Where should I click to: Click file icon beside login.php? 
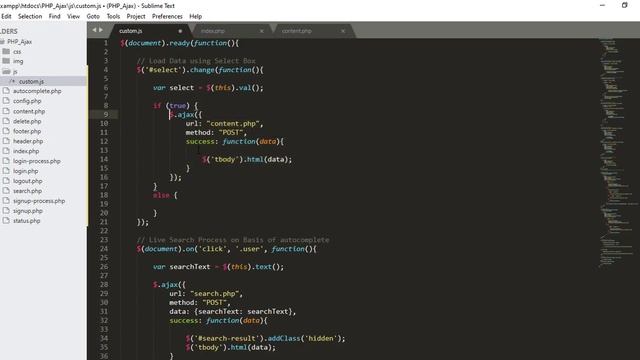pyautogui.click(x=6, y=171)
